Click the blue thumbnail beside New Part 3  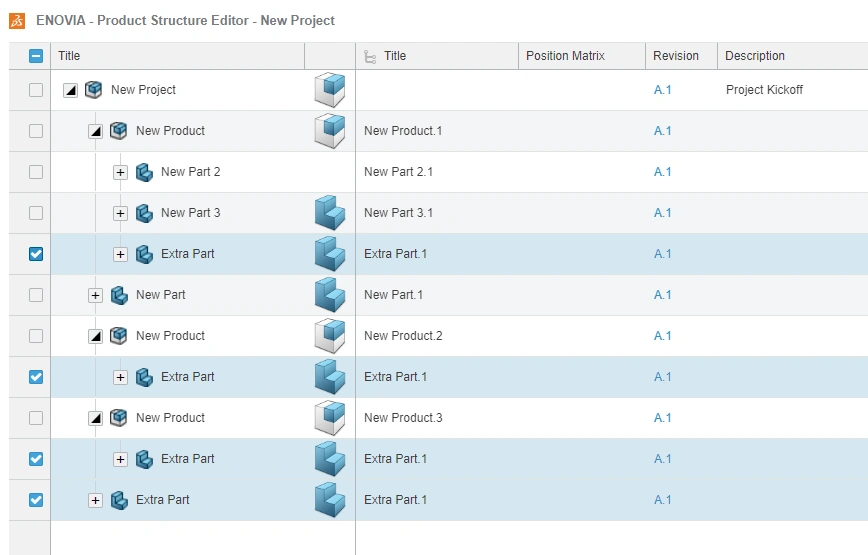329,213
